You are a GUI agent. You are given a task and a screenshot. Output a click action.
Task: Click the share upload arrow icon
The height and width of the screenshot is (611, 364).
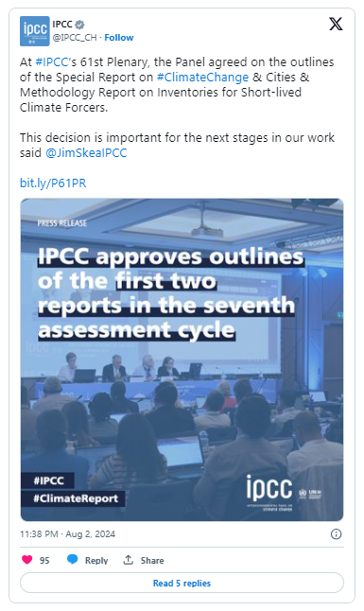click(x=129, y=560)
